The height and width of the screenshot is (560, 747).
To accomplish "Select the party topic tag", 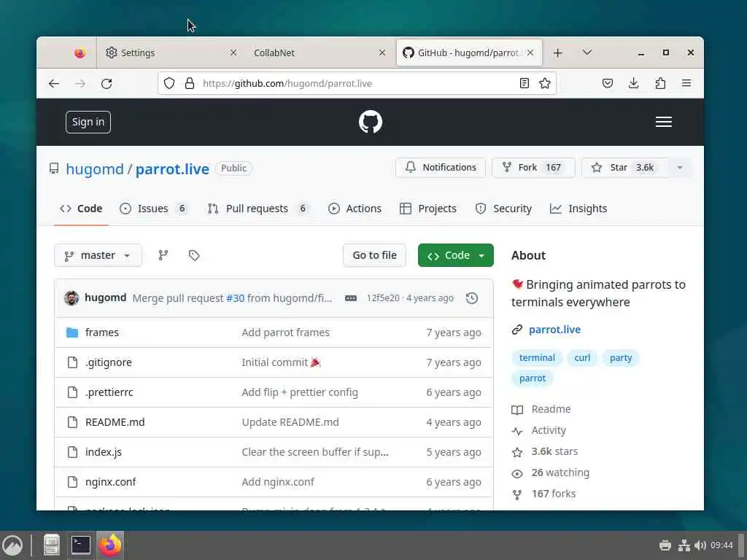I will [x=621, y=358].
